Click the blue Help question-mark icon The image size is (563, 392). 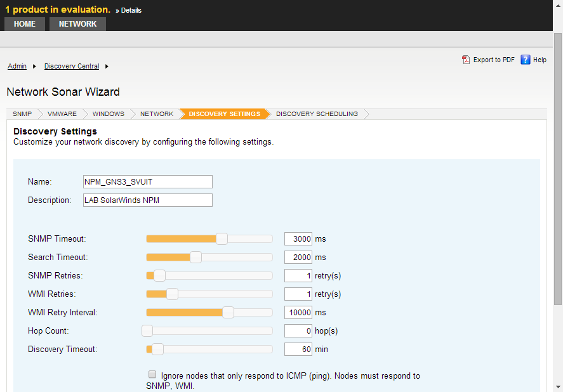(526, 60)
